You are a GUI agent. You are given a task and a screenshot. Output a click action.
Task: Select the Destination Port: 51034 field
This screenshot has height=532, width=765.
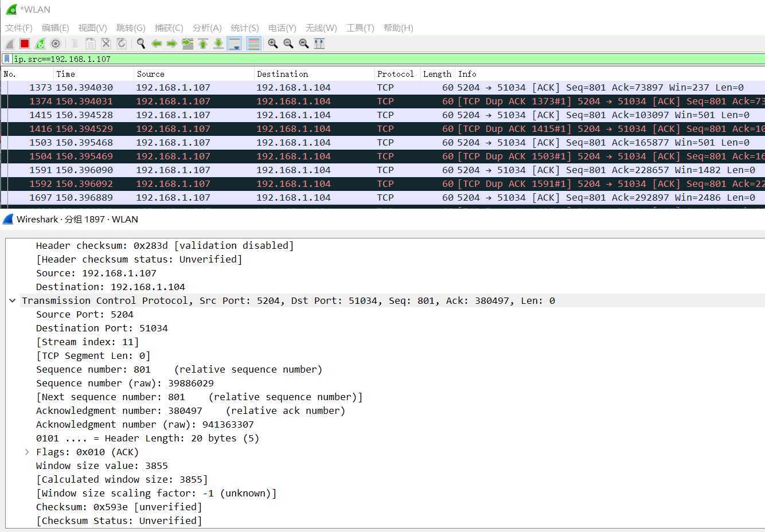pyautogui.click(x=102, y=328)
